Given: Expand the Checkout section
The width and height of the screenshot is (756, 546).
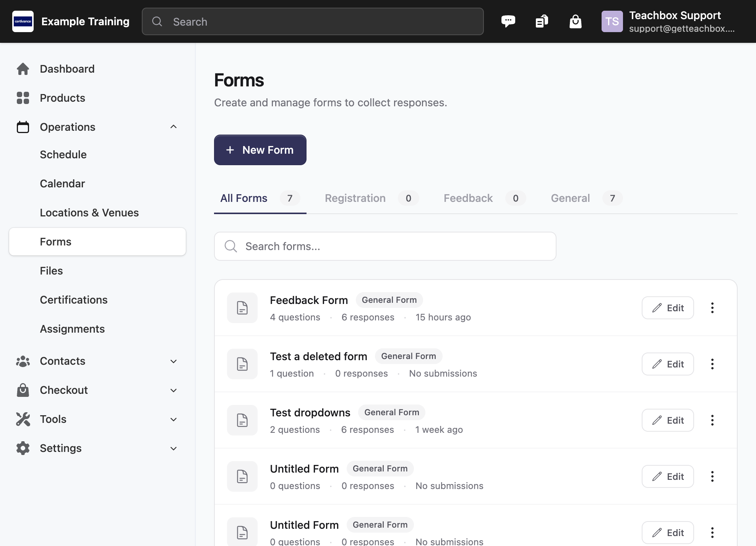Looking at the screenshot, I should (x=174, y=390).
